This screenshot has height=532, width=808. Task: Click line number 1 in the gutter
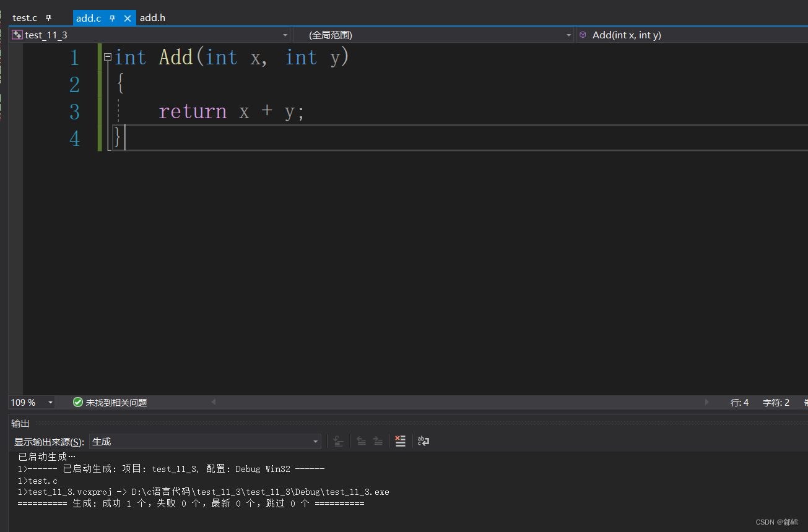click(74, 58)
